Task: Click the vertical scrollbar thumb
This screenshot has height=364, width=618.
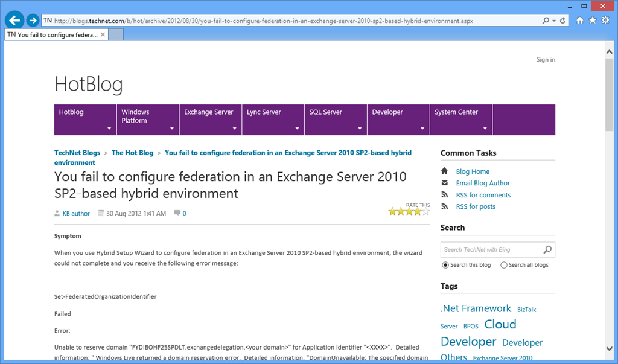Action: [609, 95]
